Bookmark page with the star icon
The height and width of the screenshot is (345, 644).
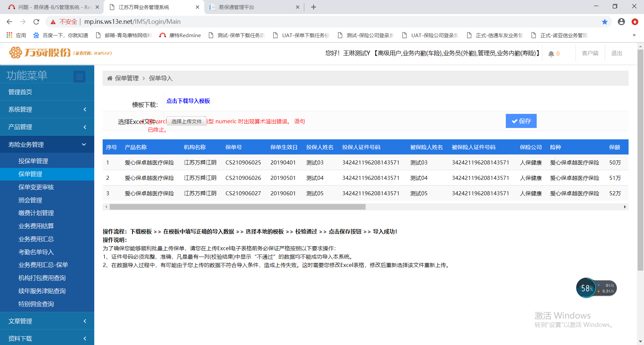click(604, 22)
